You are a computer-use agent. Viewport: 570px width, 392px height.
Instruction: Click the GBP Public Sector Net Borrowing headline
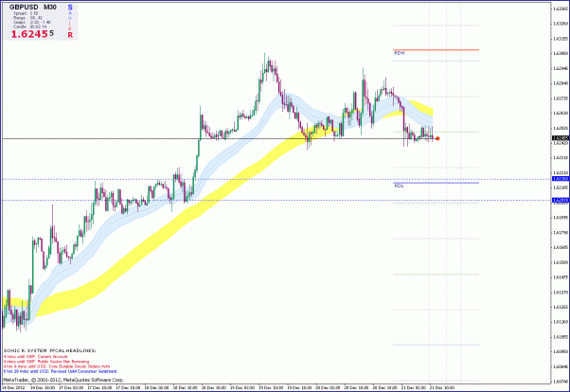[x=46, y=362]
